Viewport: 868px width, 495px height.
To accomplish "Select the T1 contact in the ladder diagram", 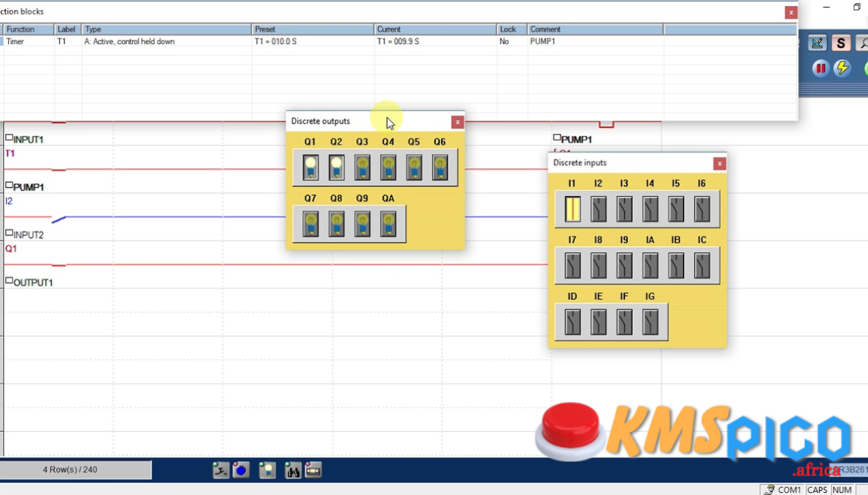I will coord(10,154).
